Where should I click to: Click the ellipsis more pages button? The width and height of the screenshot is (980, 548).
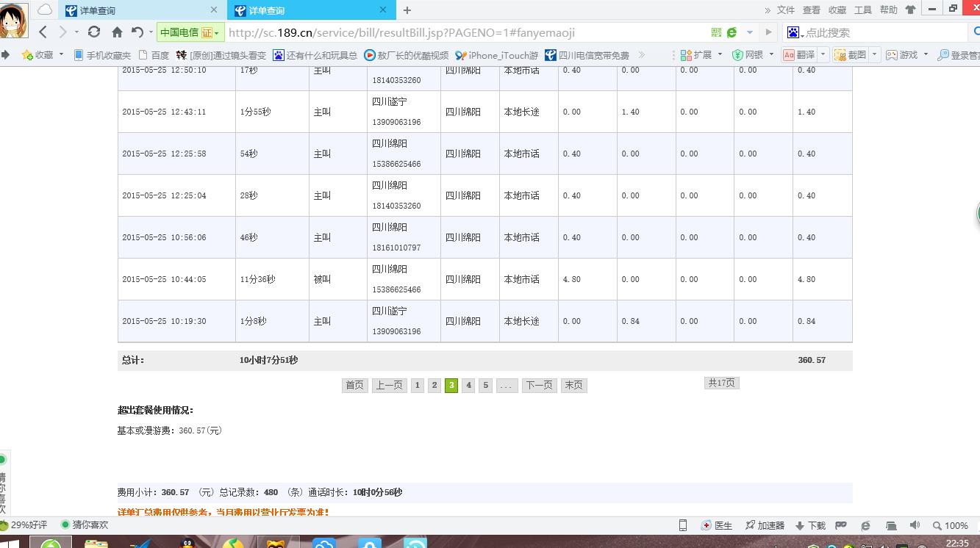click(507, 385)
